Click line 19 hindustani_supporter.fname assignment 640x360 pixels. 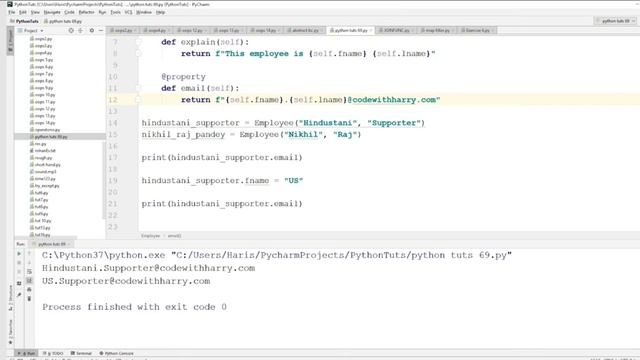(x=222, y=180)
